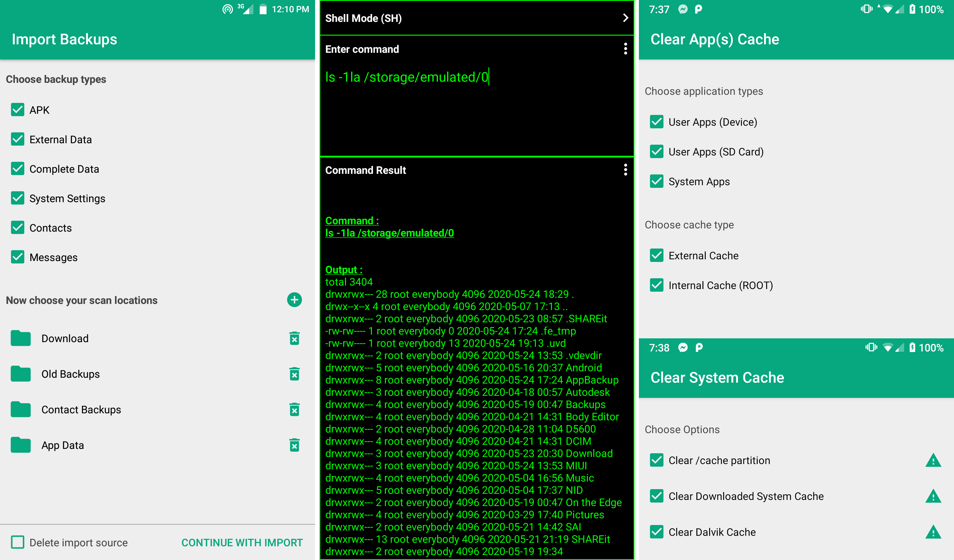Open Enter command overflow menu
Screen dimensions: 954x560
[x=625, y=49]
